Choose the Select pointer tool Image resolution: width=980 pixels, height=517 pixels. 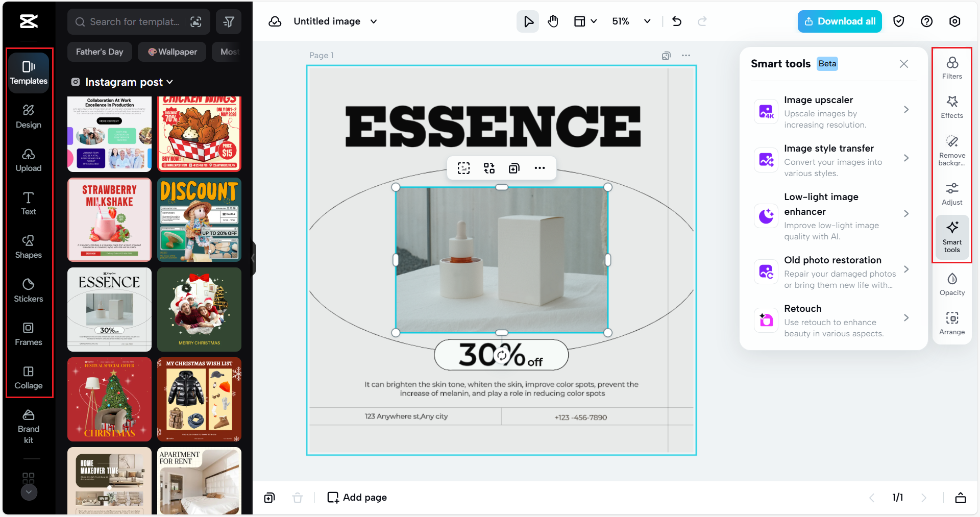[x=528, y=21]
